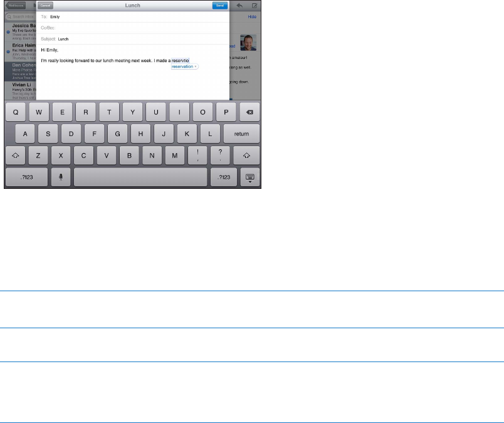This screenshot has width=504, height=423.
Task: Start dictation with the microphone key
Action: tap(61, 177)
